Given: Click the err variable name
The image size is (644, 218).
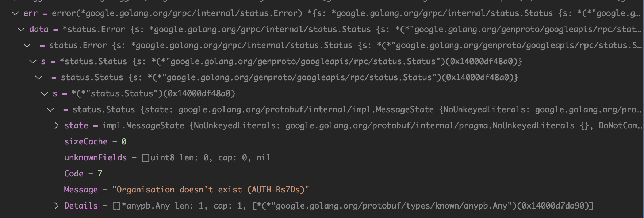Looking at the screenshot, I should click(30, 13).
